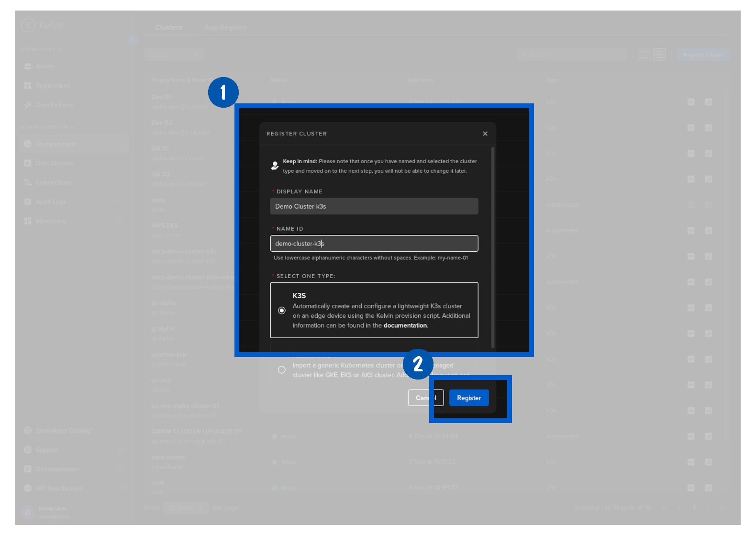Open the documentation link in K3S description

(405, 325)
